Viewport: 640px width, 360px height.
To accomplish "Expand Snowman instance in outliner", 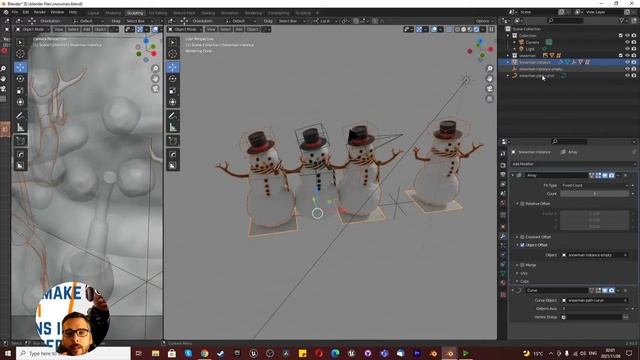I will pyautogui.click(x=508, y=62).
